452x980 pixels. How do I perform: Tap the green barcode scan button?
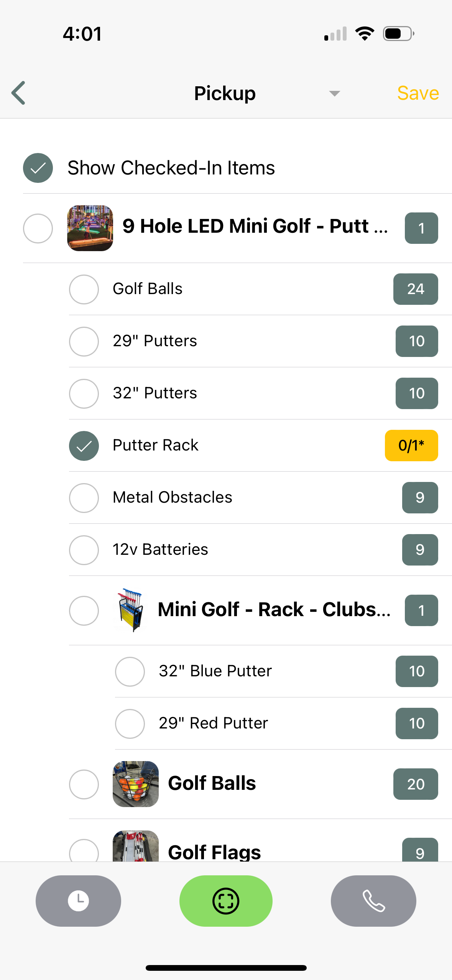point(226,901)
